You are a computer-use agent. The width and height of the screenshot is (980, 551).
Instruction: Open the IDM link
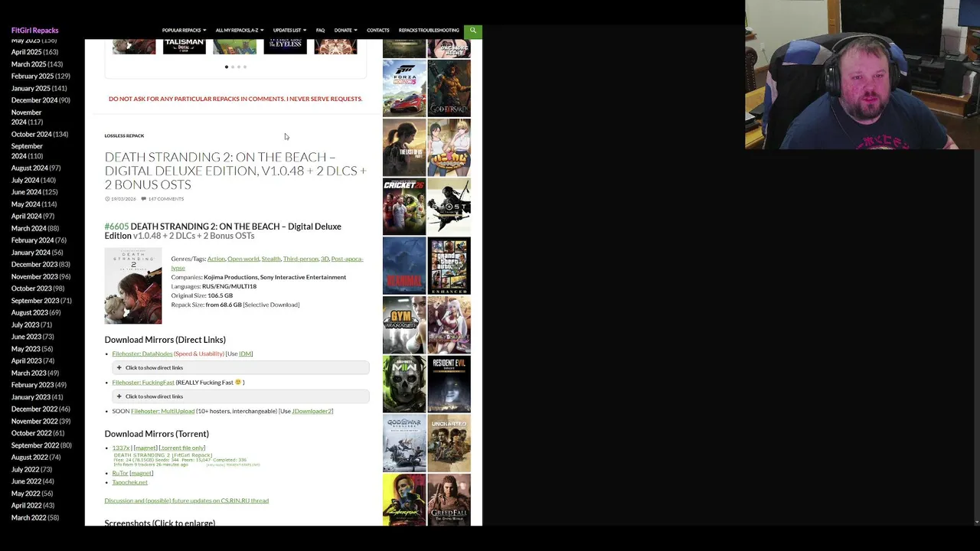coord(245,354)
